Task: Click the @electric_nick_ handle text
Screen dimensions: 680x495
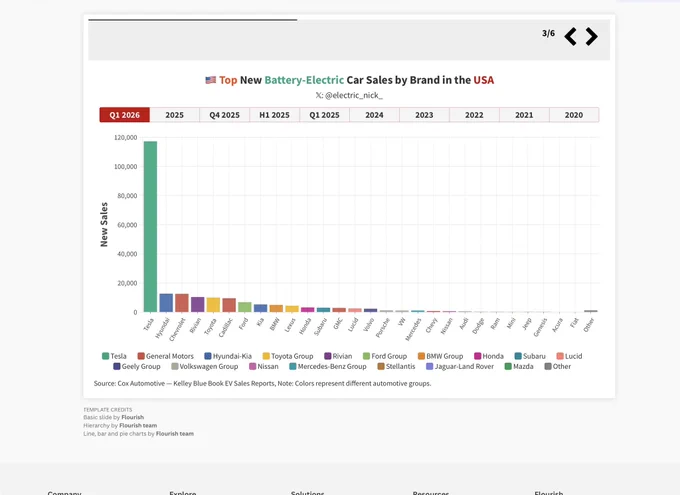Action: [x=354, y=95]
